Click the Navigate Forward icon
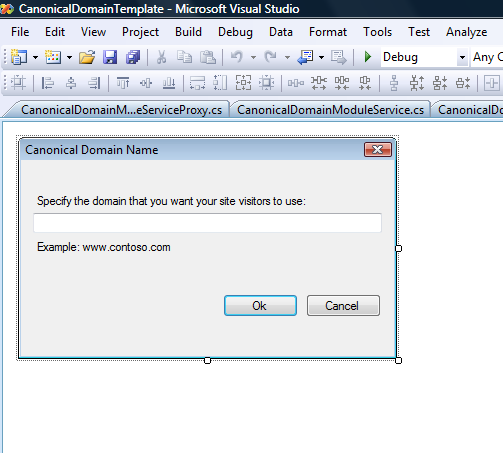 pyautogui.click(x=339, y=57)
